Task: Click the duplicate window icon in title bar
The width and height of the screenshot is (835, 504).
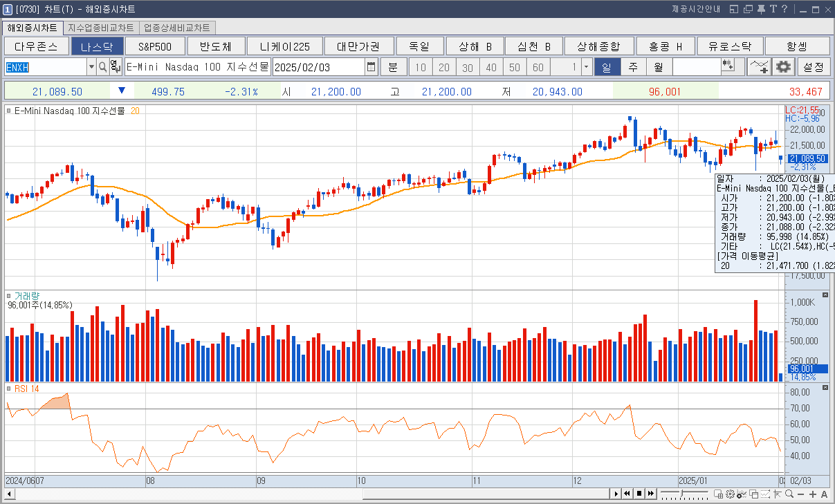Action: coord(748,9)
